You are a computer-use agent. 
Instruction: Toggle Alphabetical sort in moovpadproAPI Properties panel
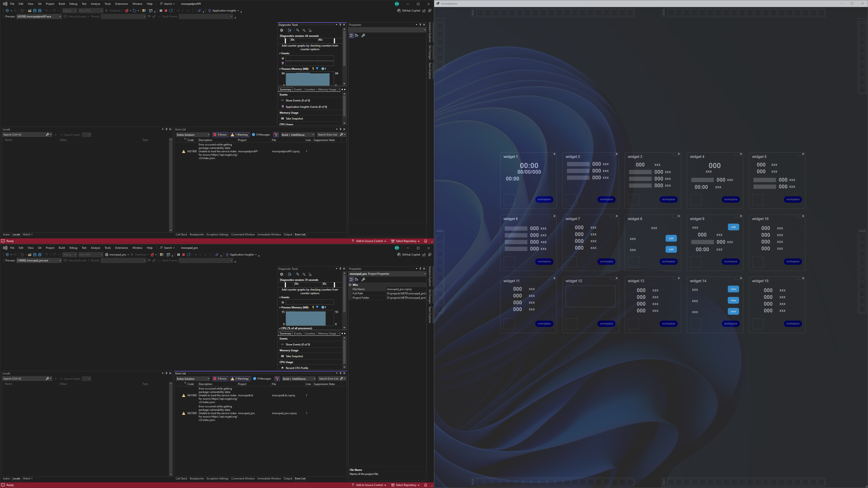[x=357, y=35]
